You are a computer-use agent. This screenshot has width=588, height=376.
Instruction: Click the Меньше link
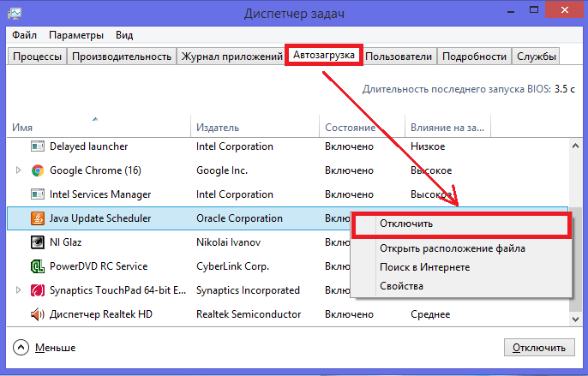tap(56, 348)
